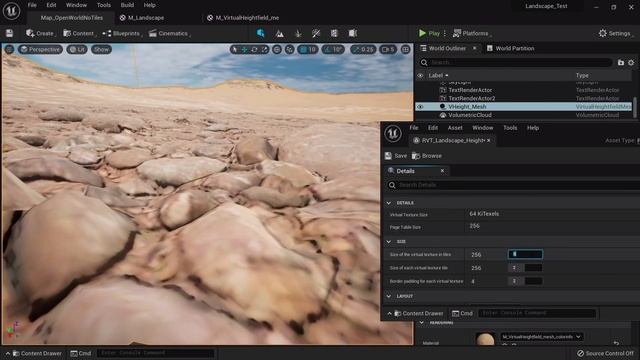
Task: Click Source Control Off status
Action: [x=605, y=353]
